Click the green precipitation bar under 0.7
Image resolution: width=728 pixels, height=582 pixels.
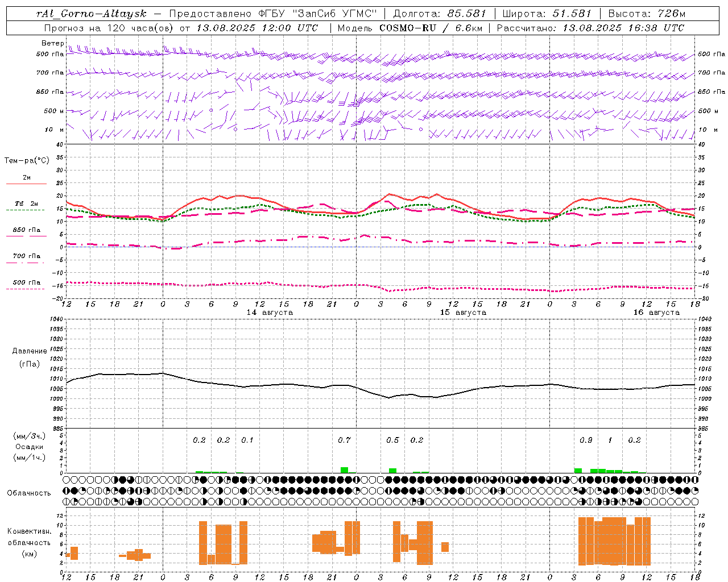tap(344, 470)
